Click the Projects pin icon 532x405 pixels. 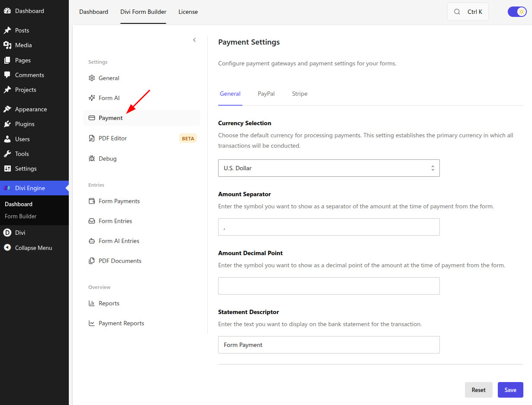(x=7, y=90)
